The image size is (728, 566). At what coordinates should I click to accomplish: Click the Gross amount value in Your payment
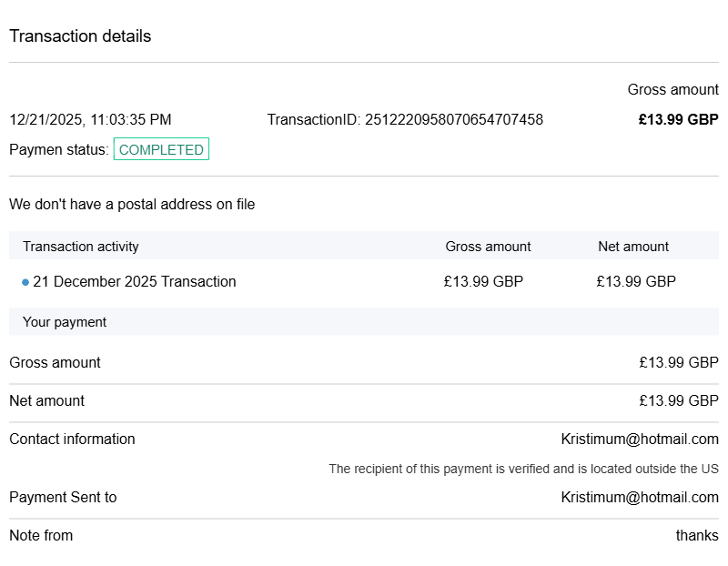[679, 363]
